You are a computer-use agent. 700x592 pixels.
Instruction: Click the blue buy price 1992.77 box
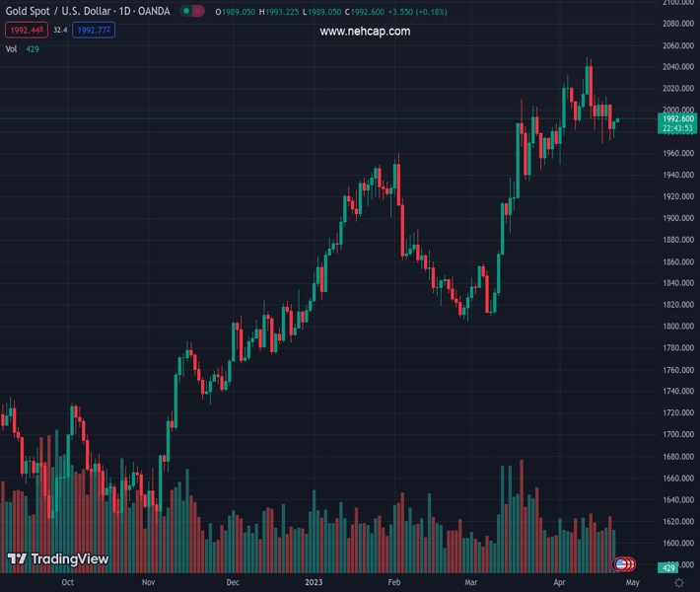click(94, 31)
